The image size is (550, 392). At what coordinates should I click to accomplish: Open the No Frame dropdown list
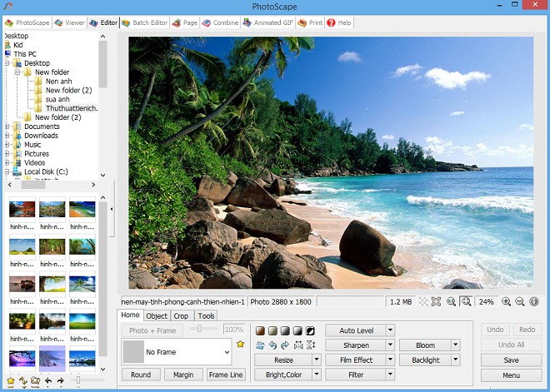pyautogui.click(x=226, y=352)
